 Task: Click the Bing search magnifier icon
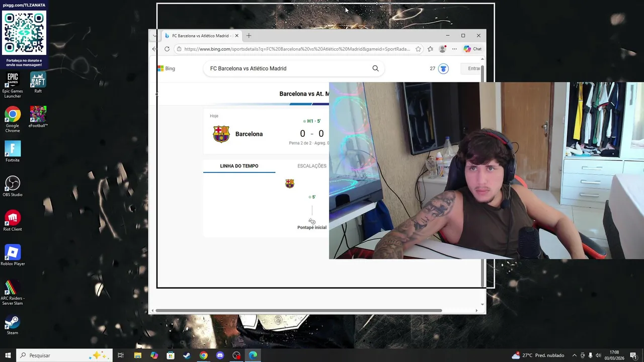point(375,68)
